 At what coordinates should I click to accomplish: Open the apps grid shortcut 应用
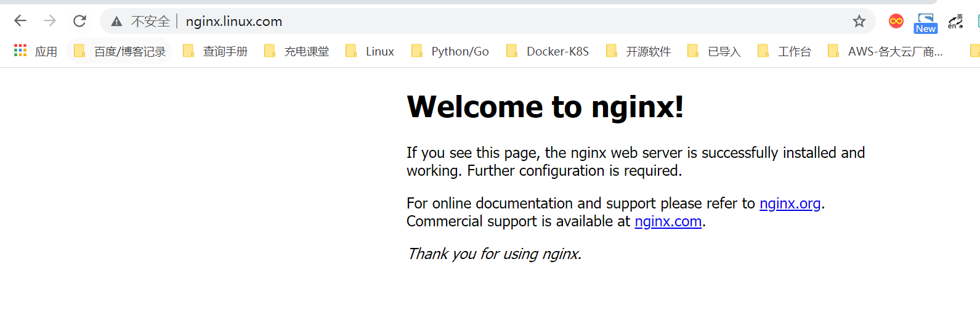click(x=36, y=51)
